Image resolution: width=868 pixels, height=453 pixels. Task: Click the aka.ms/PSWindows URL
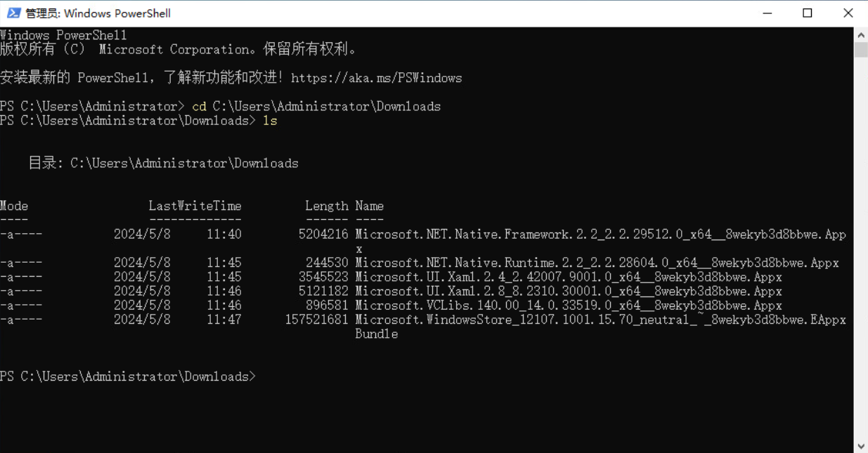pos(376,78)
